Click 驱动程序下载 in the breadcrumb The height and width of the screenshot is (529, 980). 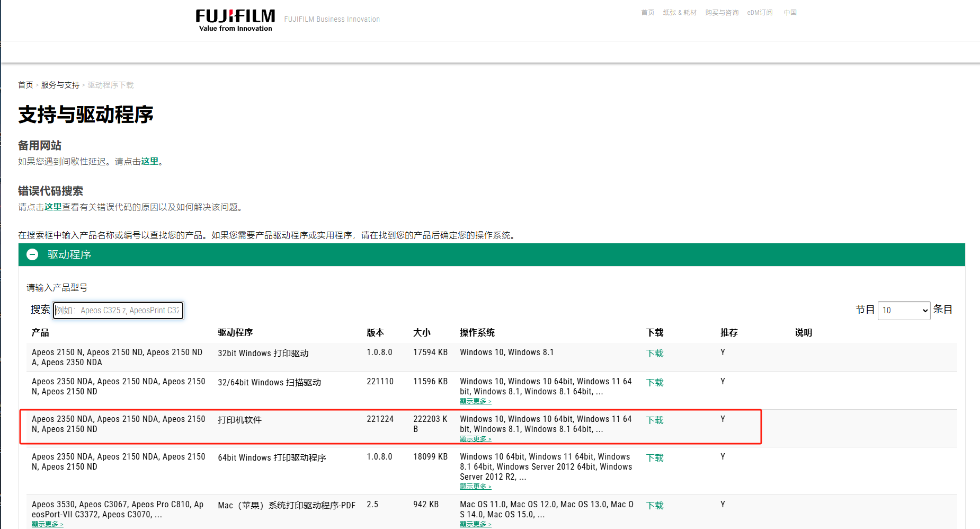[110, 85]
